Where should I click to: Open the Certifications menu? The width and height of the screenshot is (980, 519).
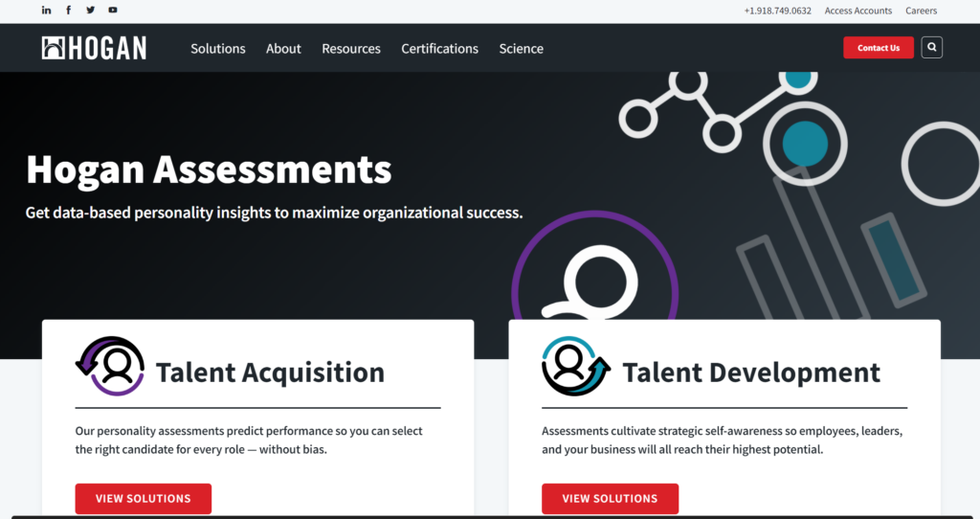click(440, 48)
